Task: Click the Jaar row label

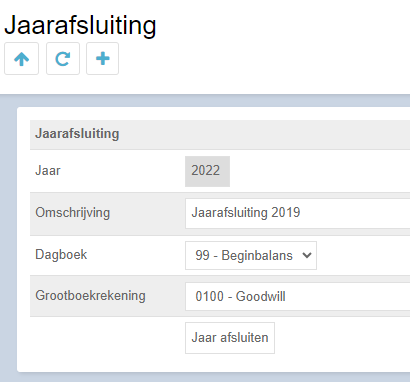Action: (x=48, y=171)
